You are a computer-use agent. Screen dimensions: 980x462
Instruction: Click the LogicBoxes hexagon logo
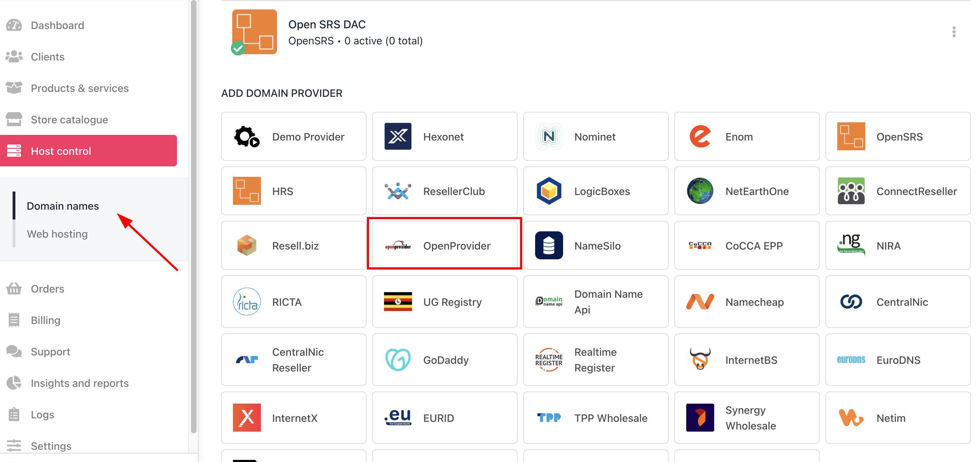tap(549, 191)
